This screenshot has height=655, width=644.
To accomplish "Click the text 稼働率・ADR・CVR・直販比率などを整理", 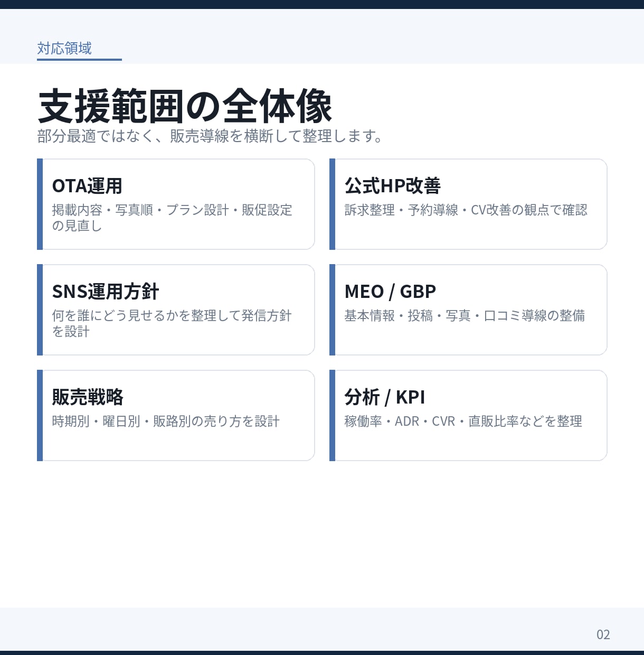I will [x=463, y=422].
